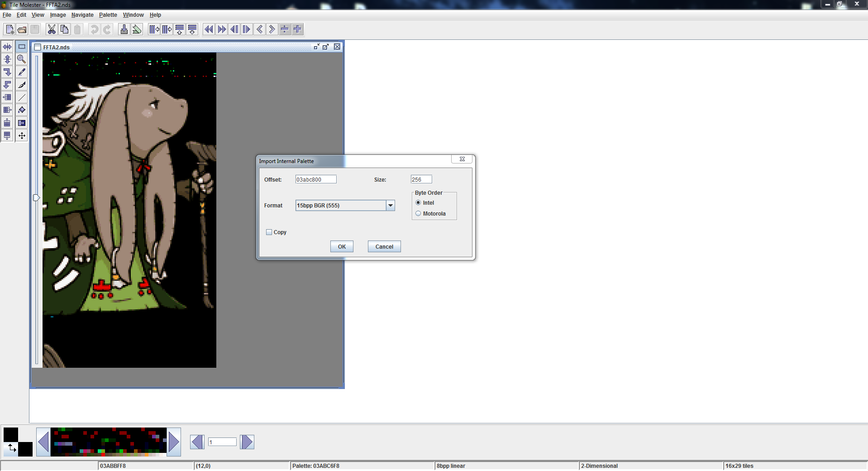Click the background color swatch

pos(25,449)
